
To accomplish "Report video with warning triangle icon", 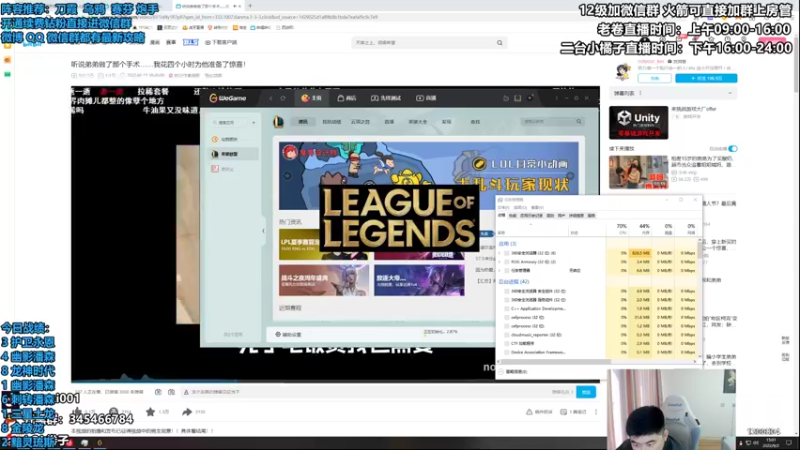I will (x=529, y=412).
